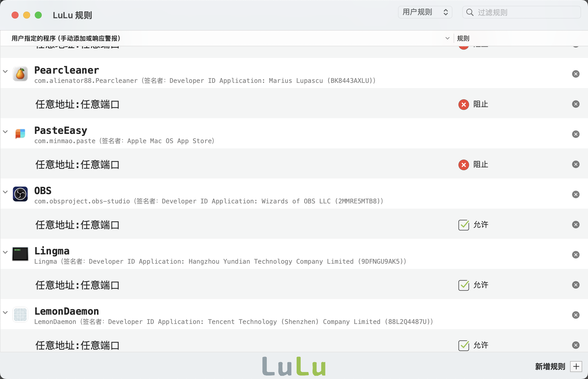
Task: Click the Lingma exec terminal icon
Action: 20,254
